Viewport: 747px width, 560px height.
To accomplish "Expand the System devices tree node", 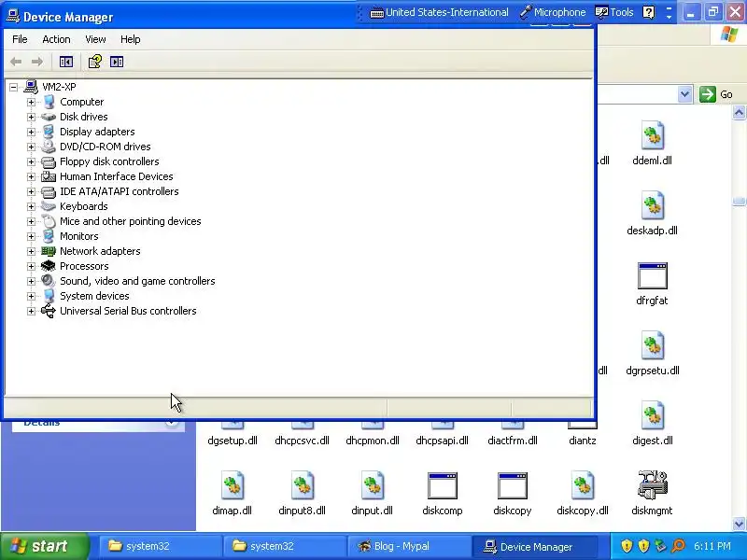I will tap(31, 296).
